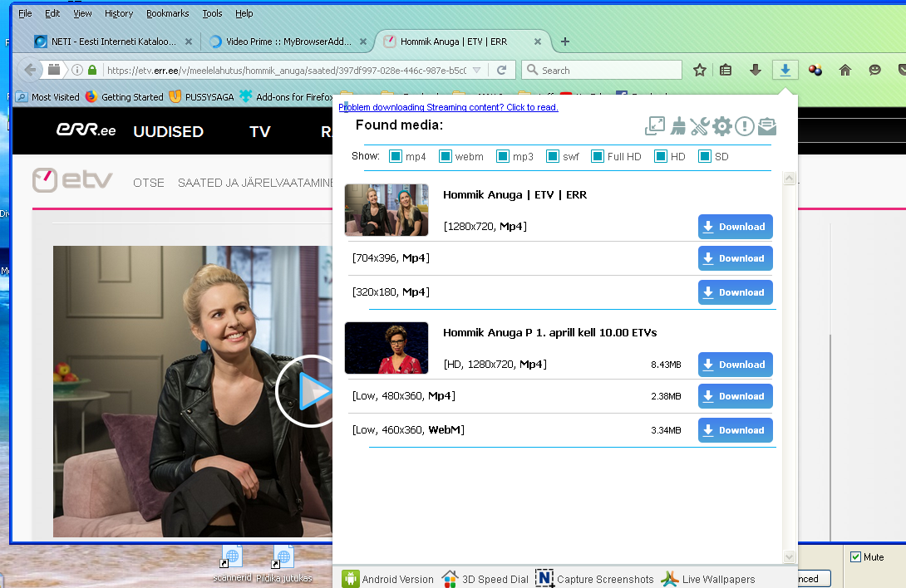906x588 pixels.
Task: Click the blue Video Prime download toolbar icon
Action: pos(785,71)
